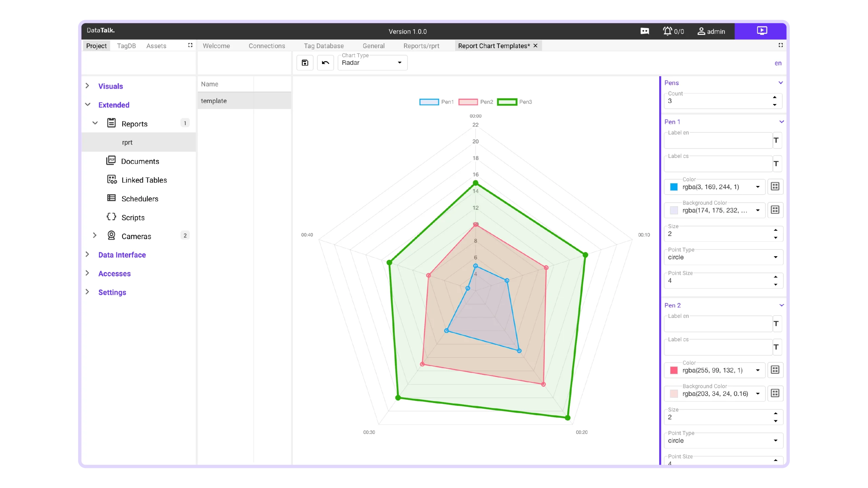The image size is (868, 488).
Task: Select the Linked Tables item
Action: click(x=144, y=180)
